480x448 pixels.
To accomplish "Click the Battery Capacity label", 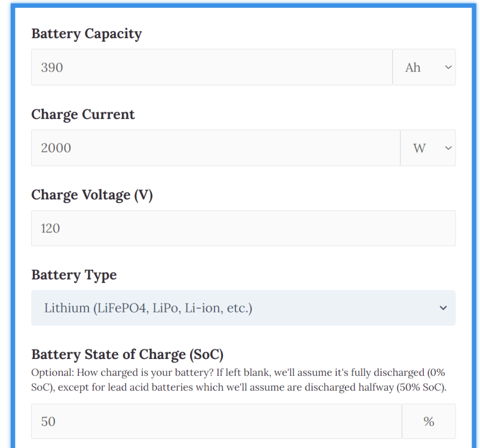I will 87,33.
